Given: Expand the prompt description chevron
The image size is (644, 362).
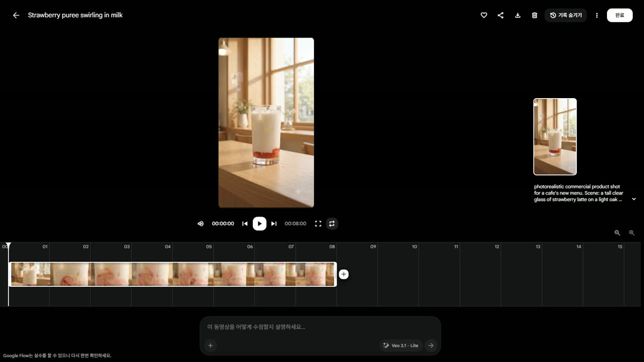Looking at the screenshot, I should tap(634, 199).
